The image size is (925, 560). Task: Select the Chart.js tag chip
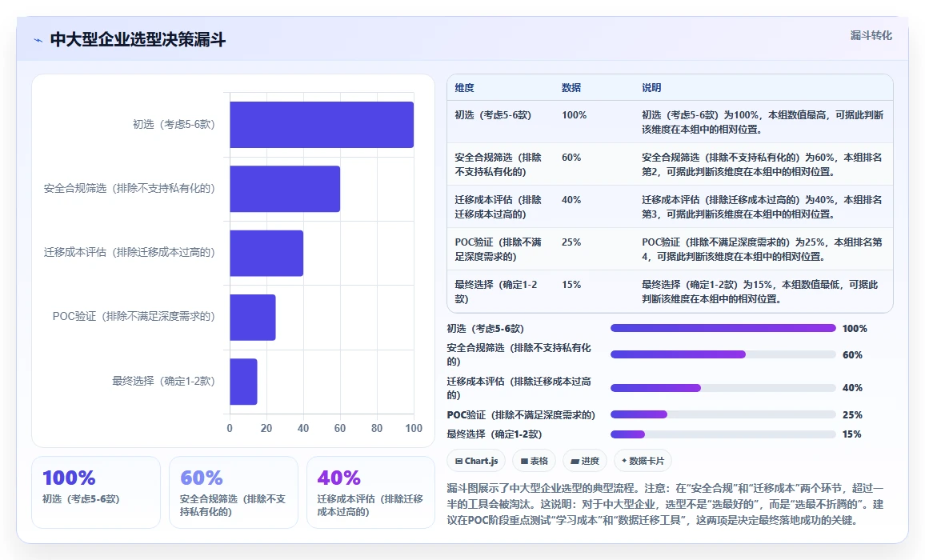477,461
